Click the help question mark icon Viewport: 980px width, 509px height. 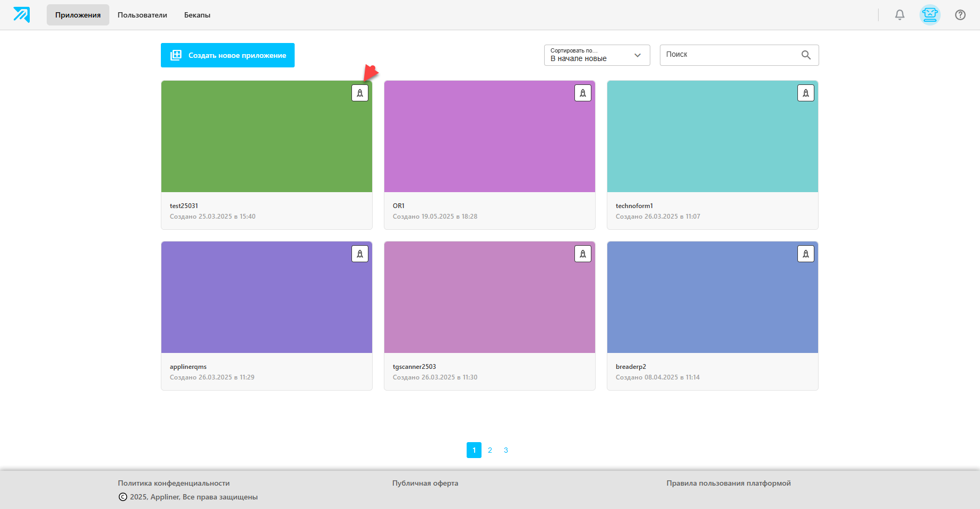coord(960,15)
